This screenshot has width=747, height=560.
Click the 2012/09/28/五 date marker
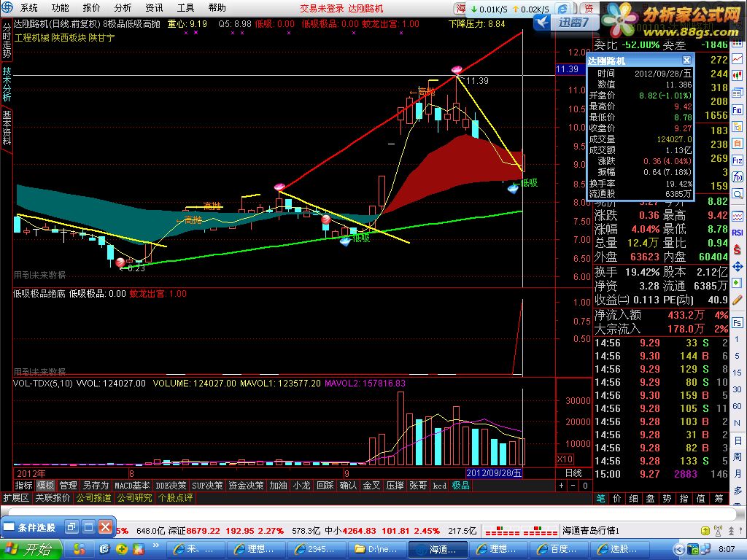[x=494, y=472]
